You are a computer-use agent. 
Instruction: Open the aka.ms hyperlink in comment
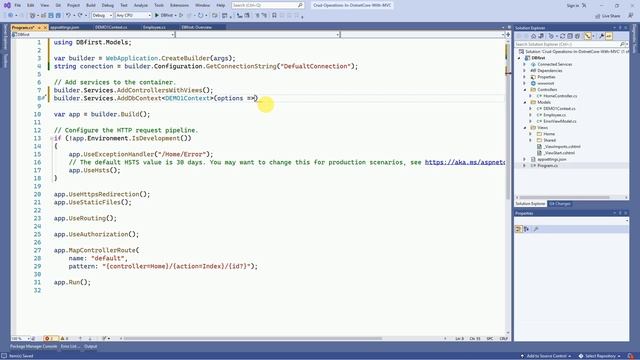pos(464,162)
